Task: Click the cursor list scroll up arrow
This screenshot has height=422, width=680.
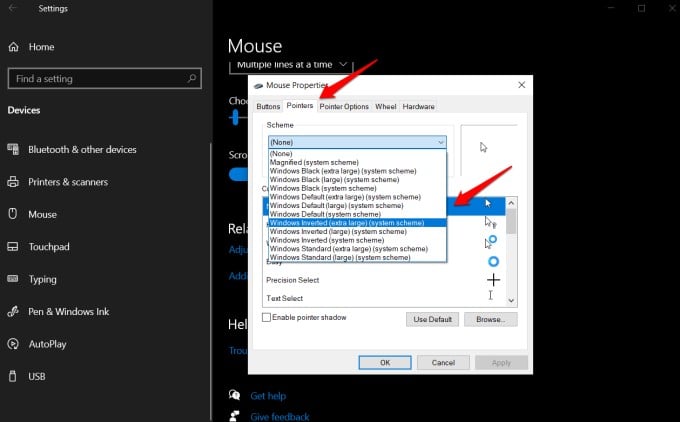Action: pyautogui.click(x=511, y=203)
